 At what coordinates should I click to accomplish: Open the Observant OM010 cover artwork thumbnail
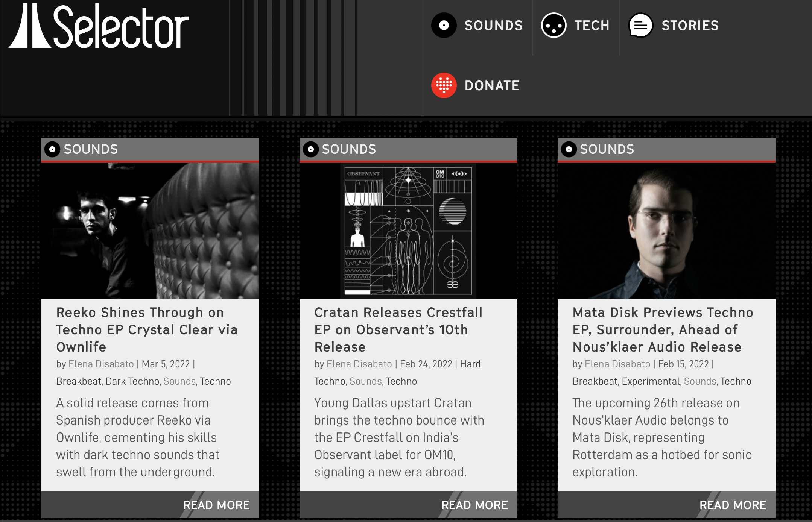(x=408, y=231)
